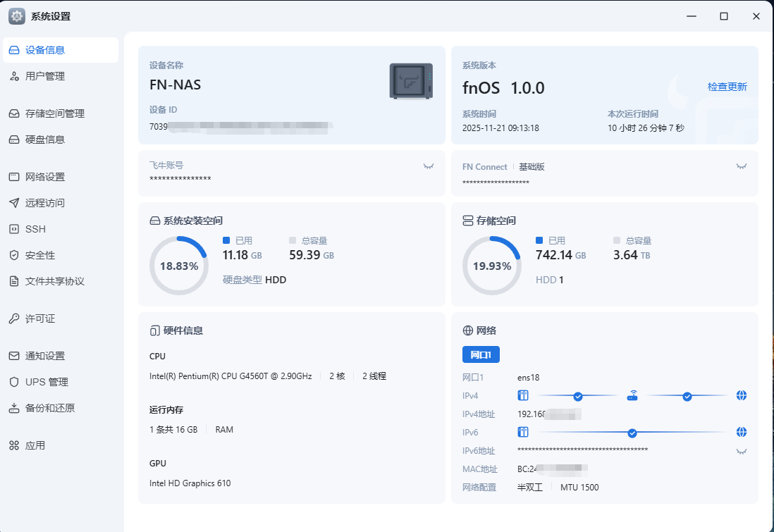
Task: Reveal the hidden 飞牛账号 with eye icon
Action: (x=428, y=166)
